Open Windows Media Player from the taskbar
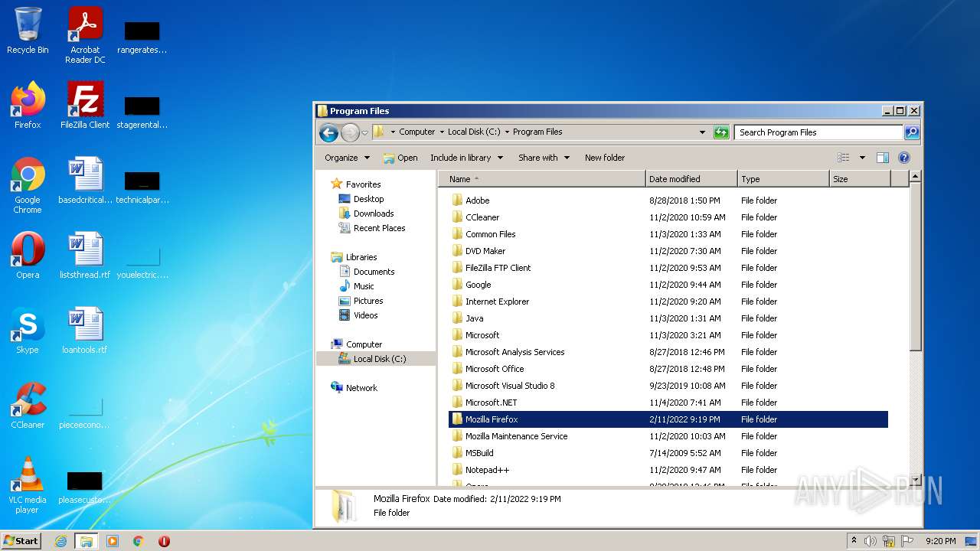The width and height of the screenshot is (980, 551). (113, 541)
